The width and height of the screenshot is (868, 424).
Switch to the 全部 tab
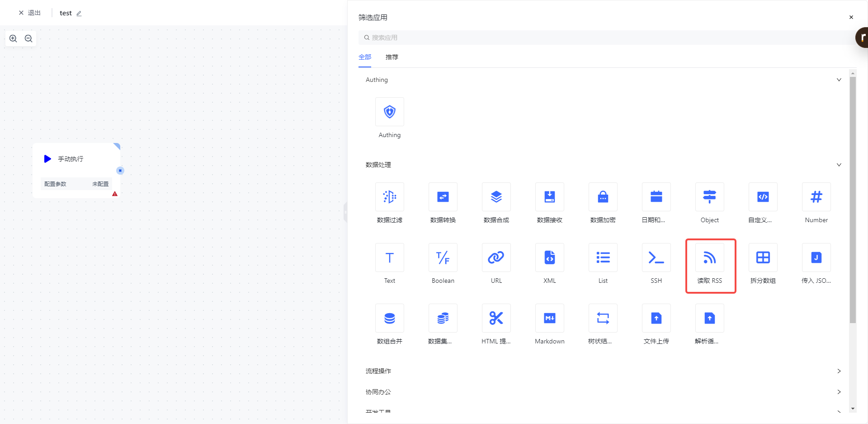365,57
